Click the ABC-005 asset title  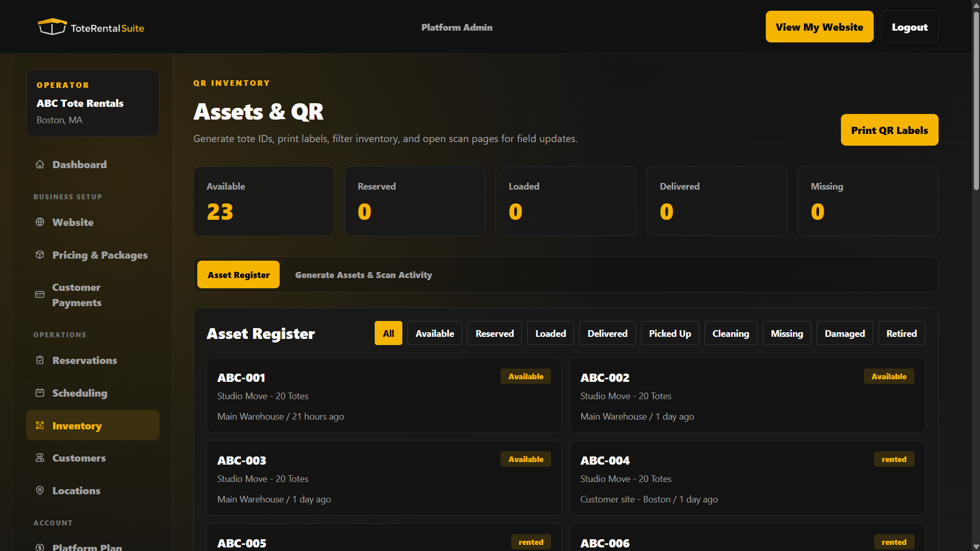click(241, 543)
